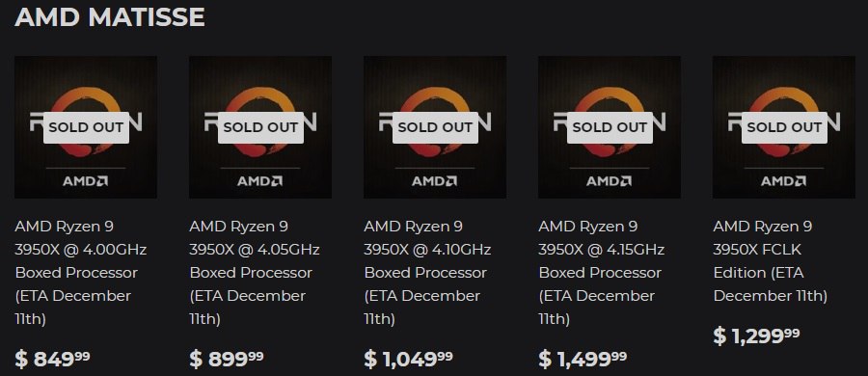Open the 3950X @ 4.10GHz product thumbnail
The height and width of the screenshot is (376, 868).
(435, 127)
